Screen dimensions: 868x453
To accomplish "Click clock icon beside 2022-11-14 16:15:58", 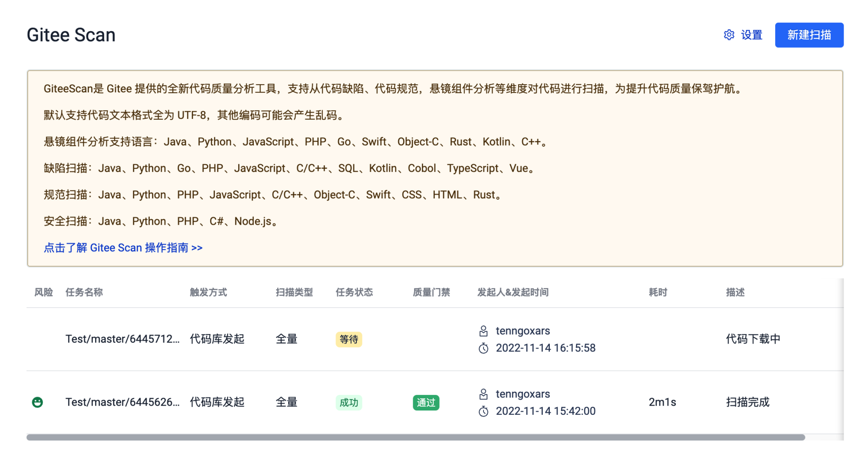I will pos(483,348).
